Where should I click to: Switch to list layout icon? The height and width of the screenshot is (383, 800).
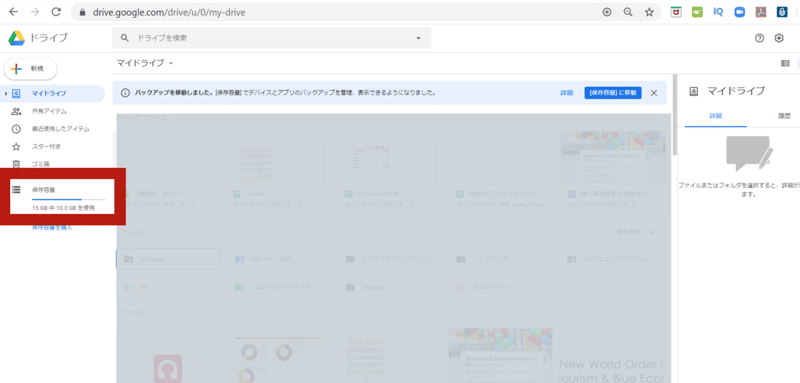click(785, 63)
